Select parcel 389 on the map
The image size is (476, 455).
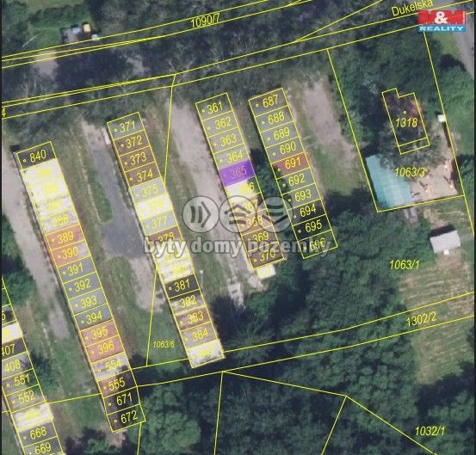tap(65, 237)
